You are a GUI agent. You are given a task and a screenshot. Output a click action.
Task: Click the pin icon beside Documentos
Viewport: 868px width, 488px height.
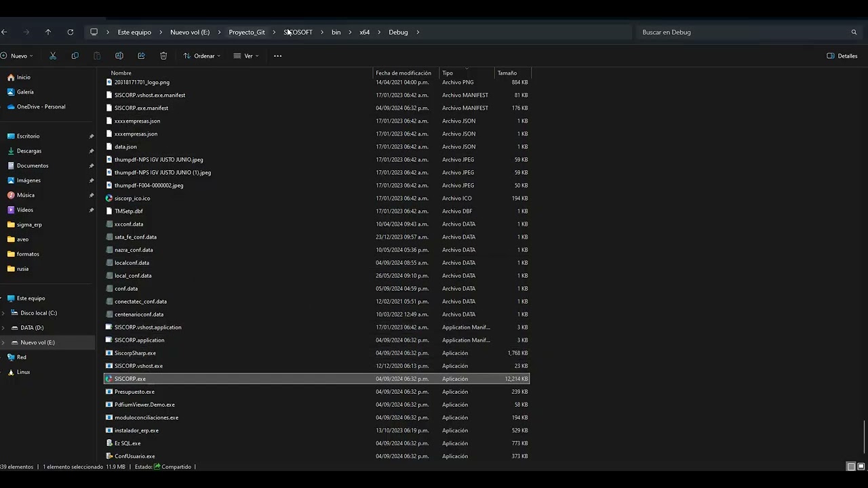92,165
